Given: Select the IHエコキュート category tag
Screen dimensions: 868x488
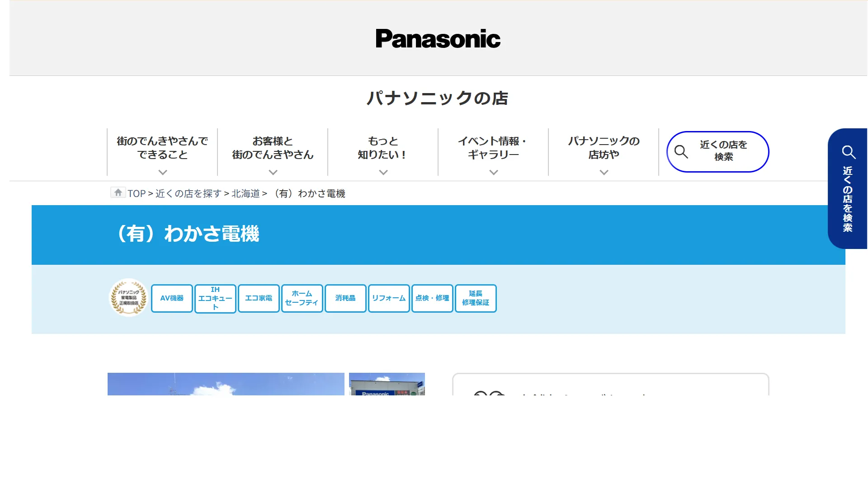Looking at the screenshot, I should (215, 298).
